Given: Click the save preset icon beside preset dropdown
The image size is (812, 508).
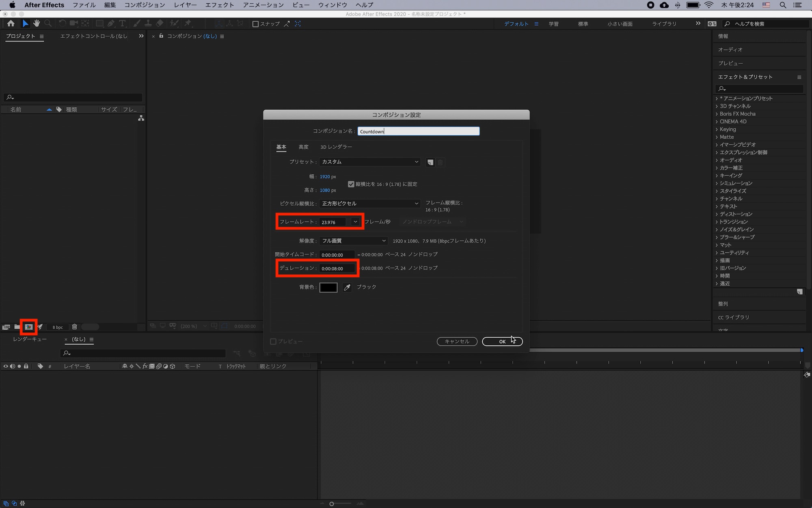Looking at the screenshot, I should click(x=430, y=162).
